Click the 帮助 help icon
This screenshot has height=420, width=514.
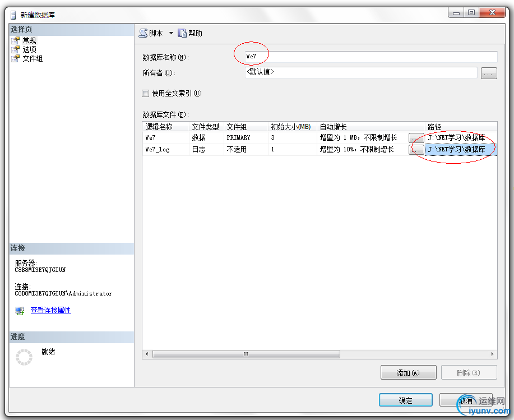tap(182, 33)
